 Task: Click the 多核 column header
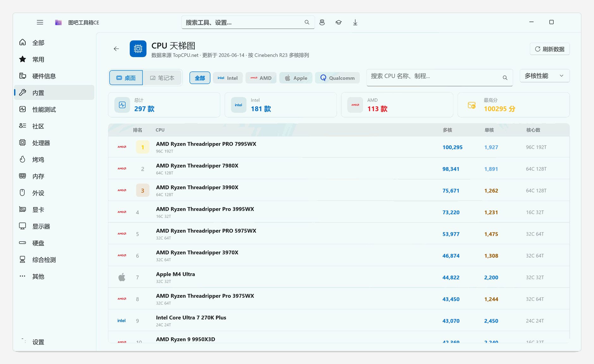(x=447, y=130)
